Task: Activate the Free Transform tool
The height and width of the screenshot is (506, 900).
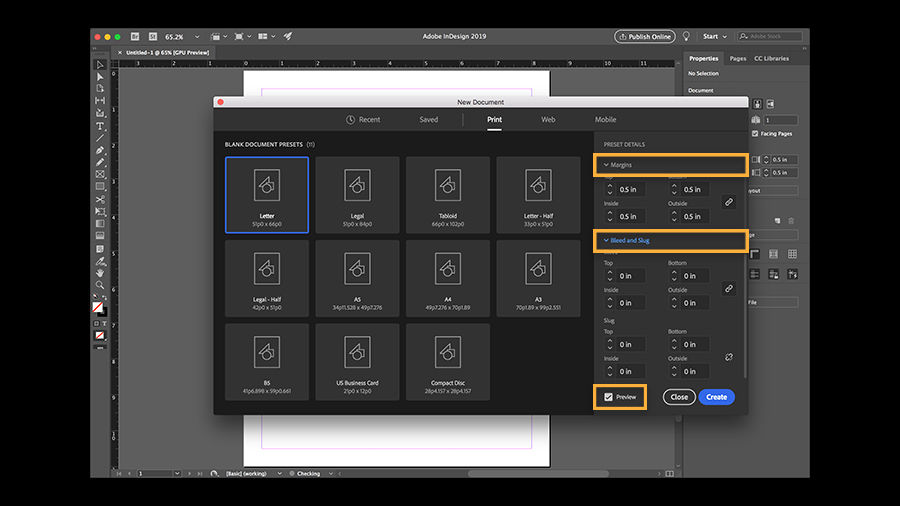Action: pyautogui.click(x=100, y=212)
